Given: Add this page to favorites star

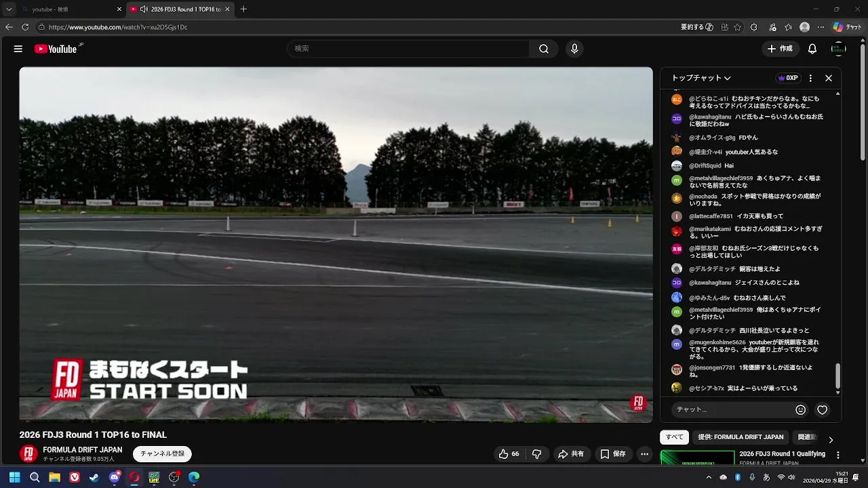Looking at the screenshot, I should [738, 27].
